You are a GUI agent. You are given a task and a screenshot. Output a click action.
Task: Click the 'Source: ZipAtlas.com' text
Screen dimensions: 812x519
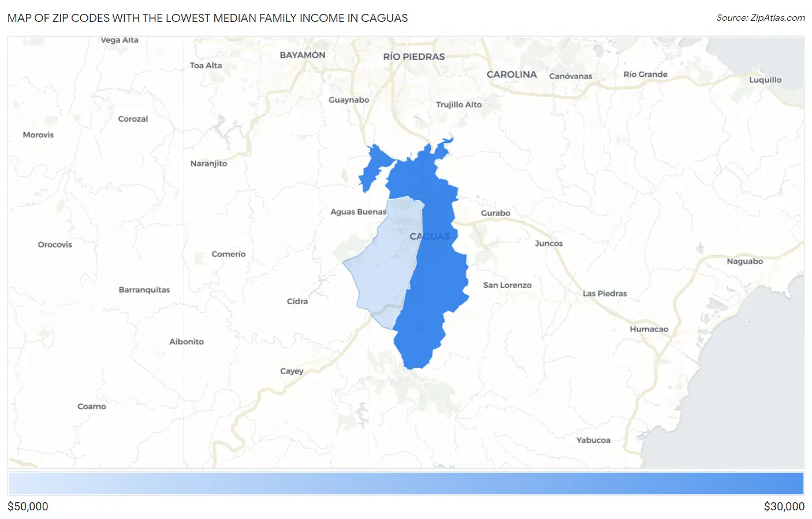click(x=761, y=18)
